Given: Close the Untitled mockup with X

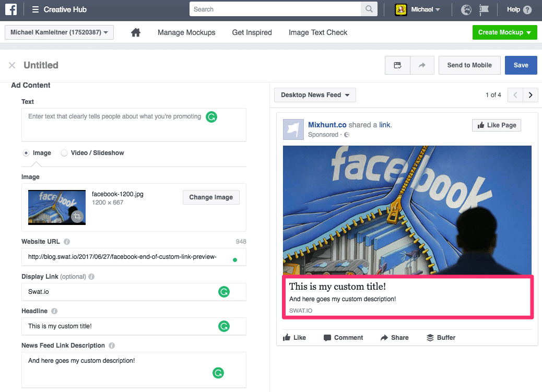Looking at the screenshot, I should coord(12,65).
